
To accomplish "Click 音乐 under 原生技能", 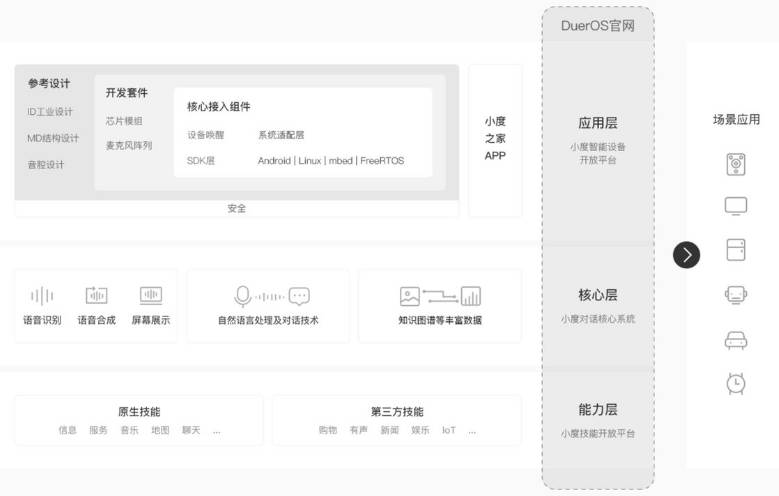I will 130,430.
